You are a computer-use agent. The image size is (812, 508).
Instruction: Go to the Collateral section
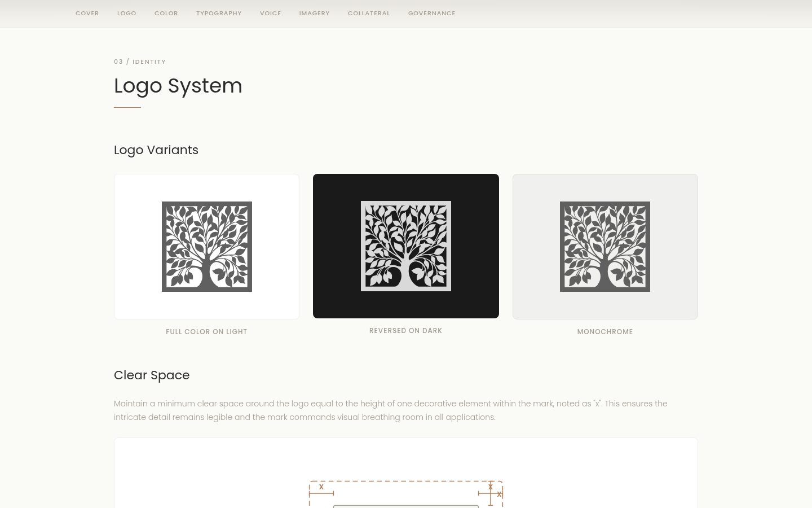(369, 14)
